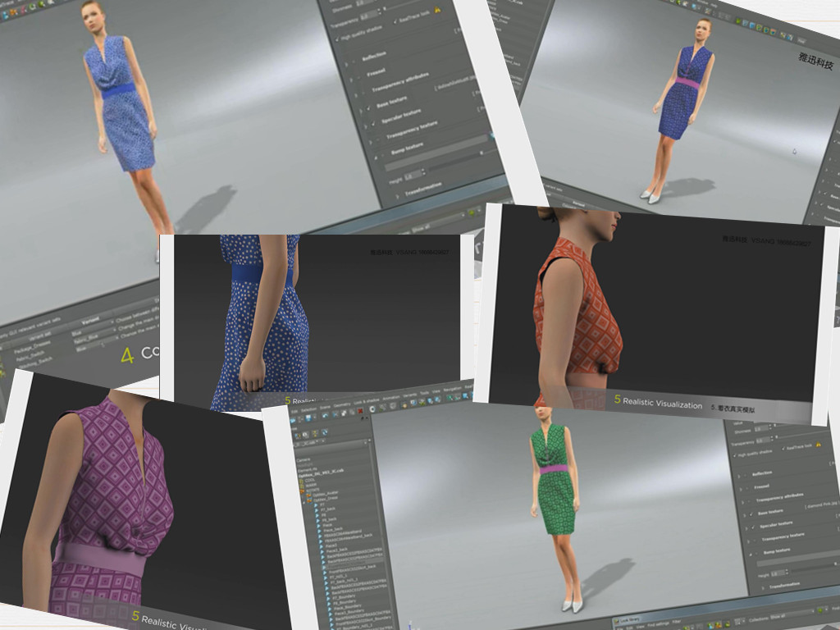The height and width of the screenshot is (630, 840).
Task: Expand Fresnel section in green-dress window
Action: [x=741, y=489]
